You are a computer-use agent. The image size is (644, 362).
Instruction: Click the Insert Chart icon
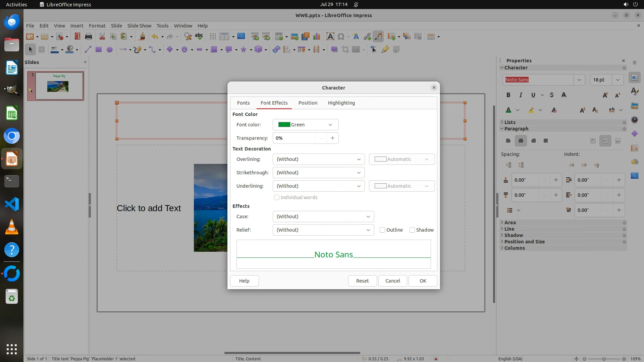[x=316, y=37]
